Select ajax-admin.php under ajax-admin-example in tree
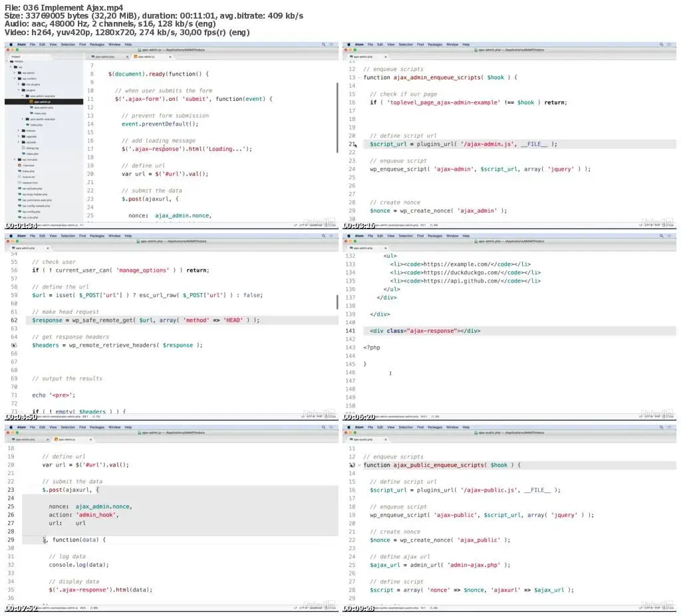 (43, 107)
